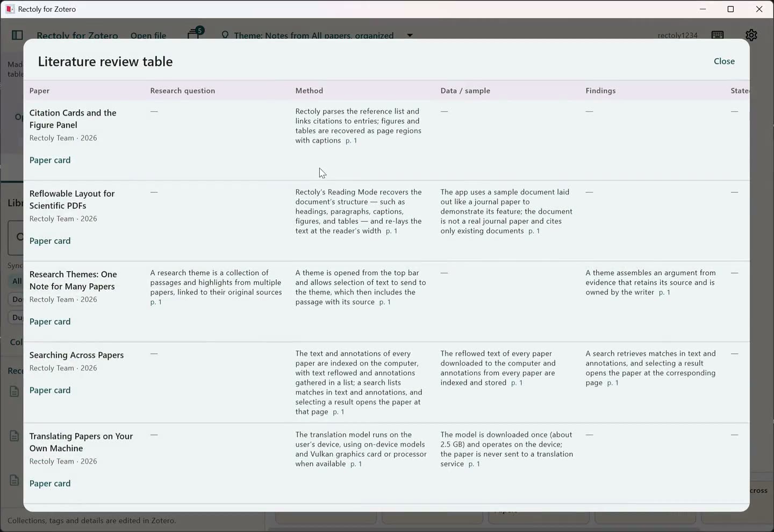Select the title "Reflowable Layout for Scientific PDFs"
The width and height of the screenshot is (774, 532).
72,199
